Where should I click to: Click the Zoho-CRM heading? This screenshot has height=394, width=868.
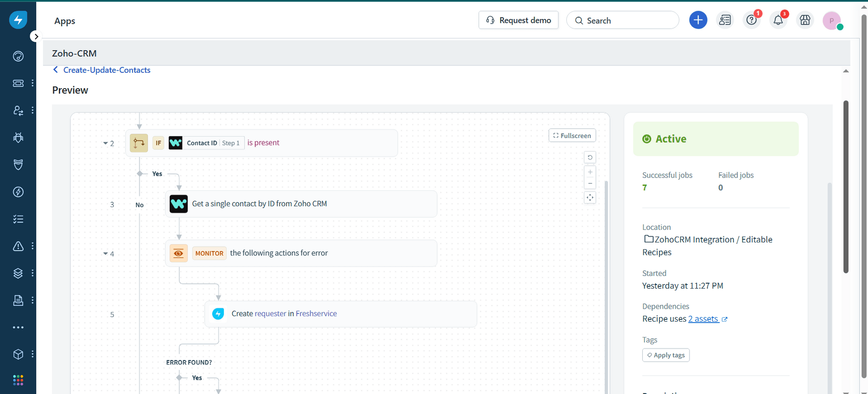[74, 53]
